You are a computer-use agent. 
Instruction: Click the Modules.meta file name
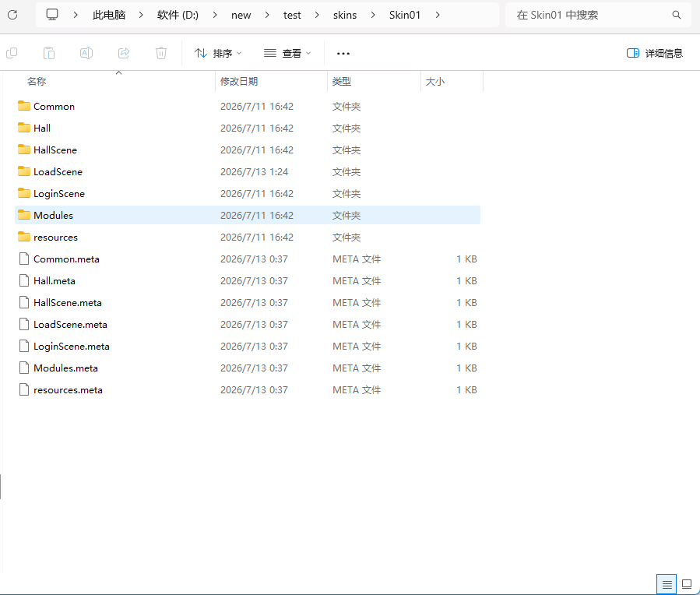pos(65,368)
